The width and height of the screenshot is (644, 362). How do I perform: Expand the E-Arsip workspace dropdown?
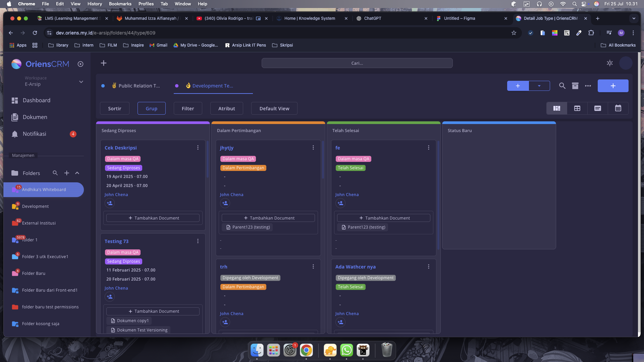click(x=81, y=82)
